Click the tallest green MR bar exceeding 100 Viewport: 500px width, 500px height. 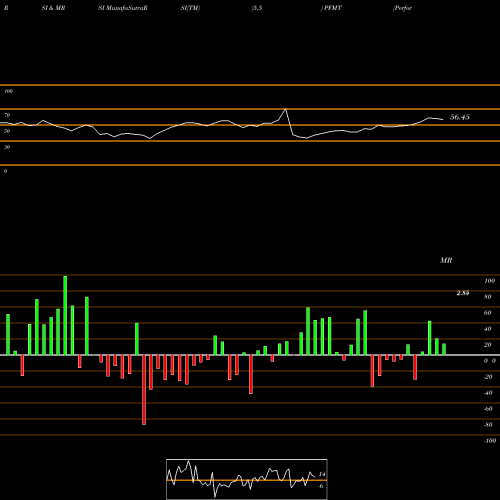pyautogui.click(x=65, y=315)
